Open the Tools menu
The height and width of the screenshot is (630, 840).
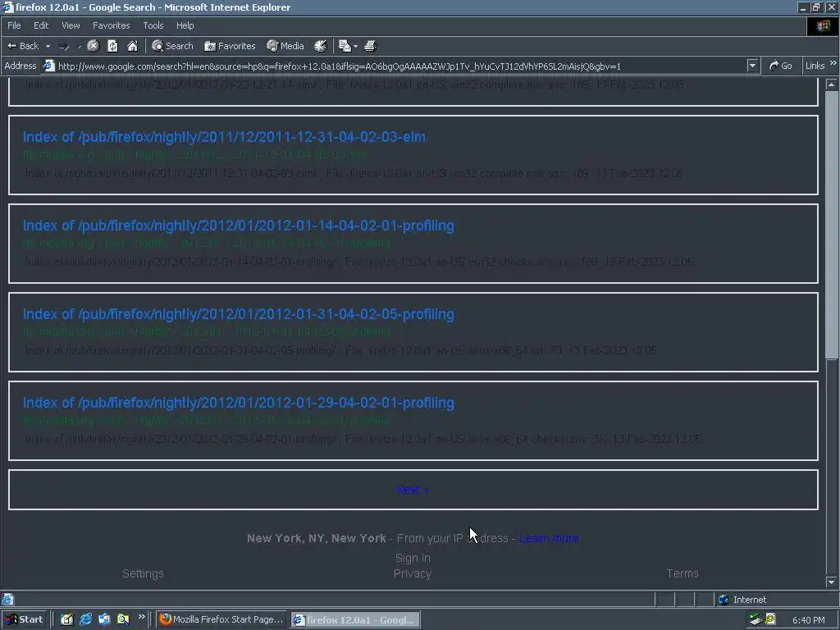tap(153, 25)
